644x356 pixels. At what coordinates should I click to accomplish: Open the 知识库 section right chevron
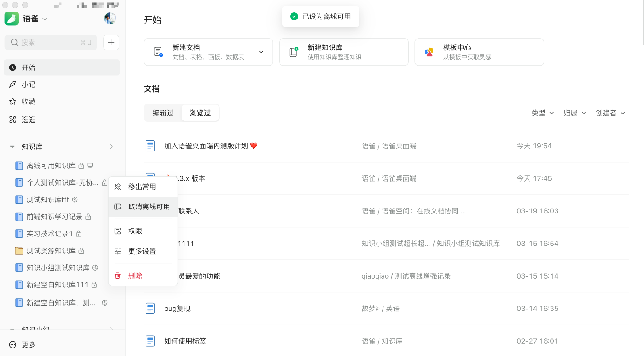(x=111, y=147)
